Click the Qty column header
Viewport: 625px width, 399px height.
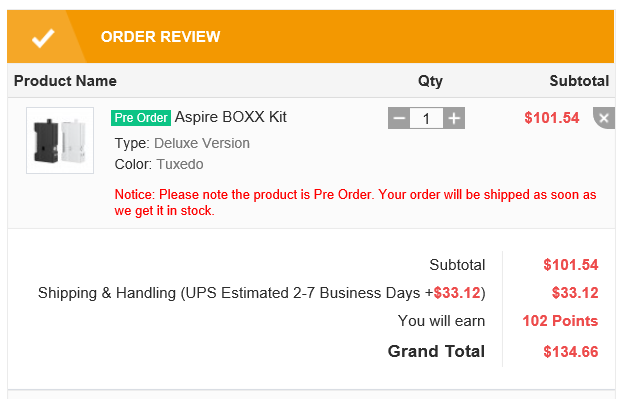pyautogui.click(x=430, y=81)
